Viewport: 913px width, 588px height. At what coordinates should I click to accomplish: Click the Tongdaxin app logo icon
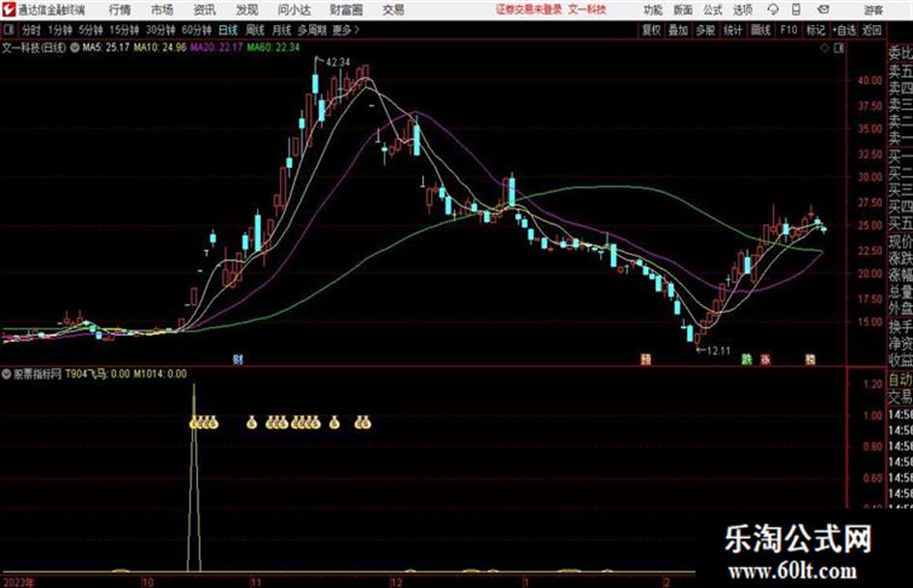click(8, 10)
